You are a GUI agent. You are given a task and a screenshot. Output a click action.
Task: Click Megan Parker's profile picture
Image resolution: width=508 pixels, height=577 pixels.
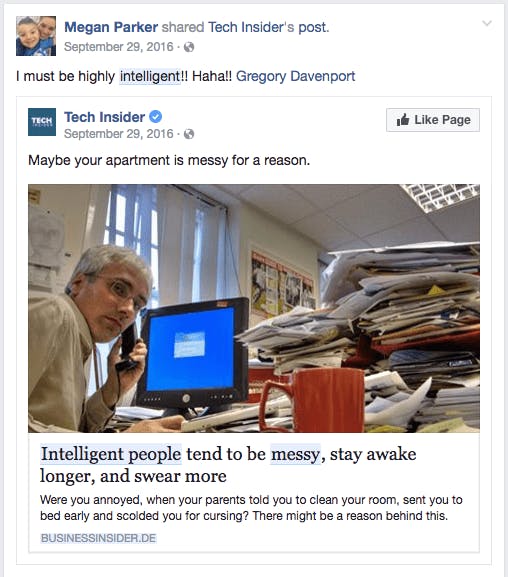pyautogui.click(x=36, y=36)
